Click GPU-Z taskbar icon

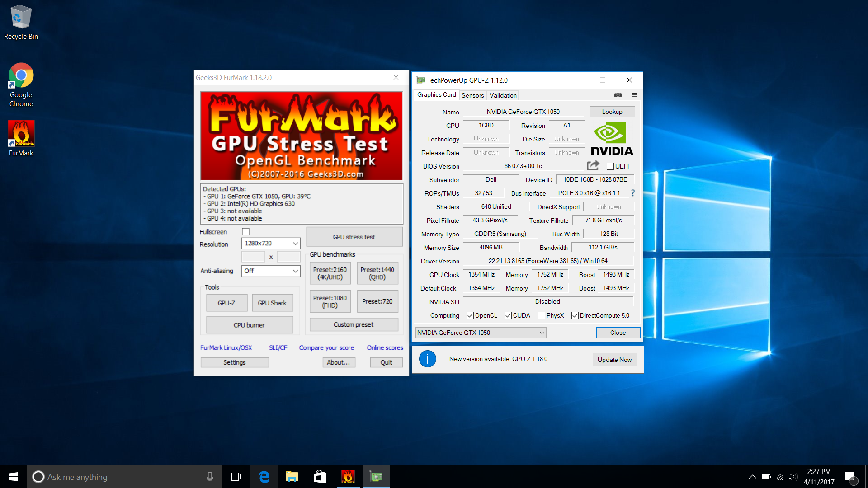376,477
